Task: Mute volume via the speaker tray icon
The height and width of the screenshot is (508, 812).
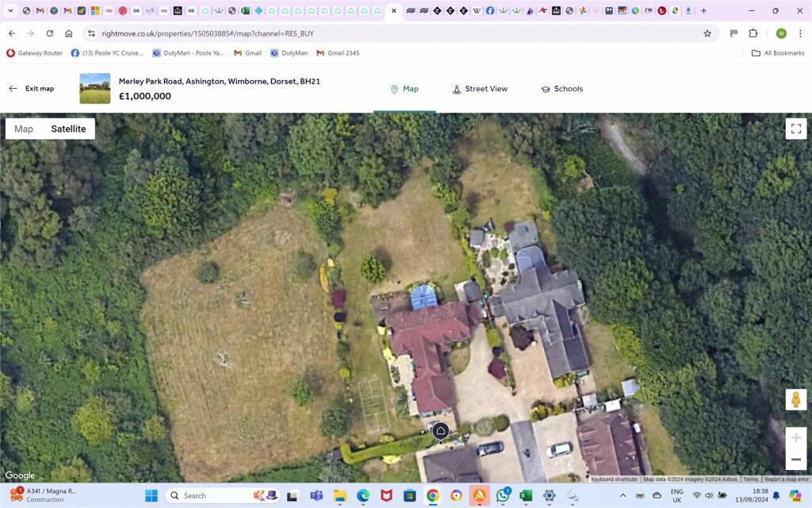Action: (708, 495)
